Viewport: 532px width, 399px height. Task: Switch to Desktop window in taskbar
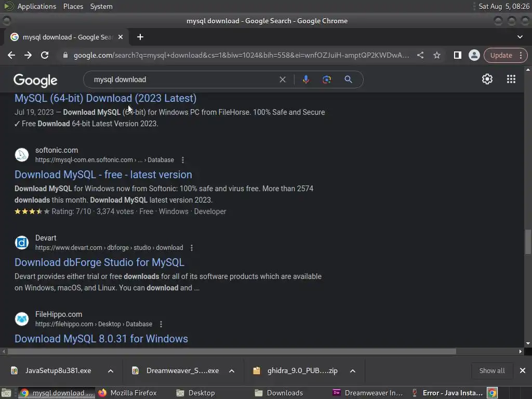click(196, 393)
